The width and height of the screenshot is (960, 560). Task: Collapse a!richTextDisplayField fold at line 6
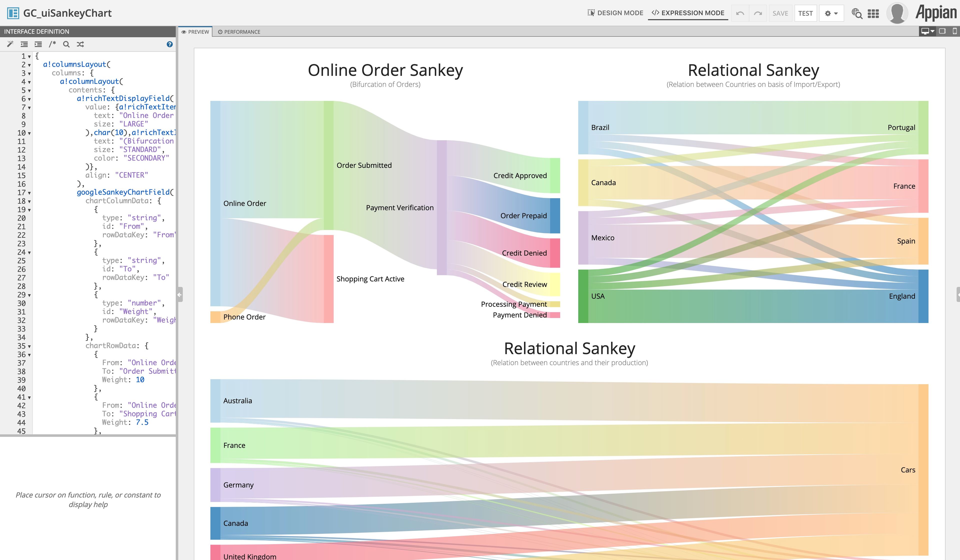[x=29, y=99]
